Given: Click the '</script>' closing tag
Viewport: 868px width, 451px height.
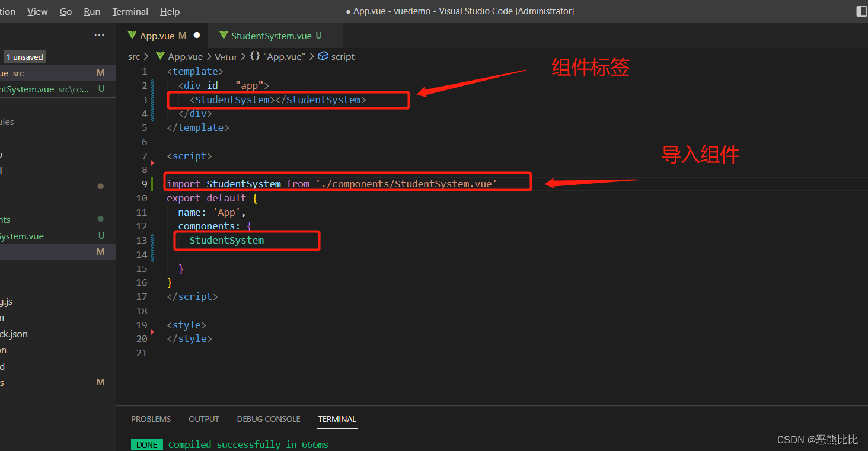Looking at the screenshot, I should point(192,296).
